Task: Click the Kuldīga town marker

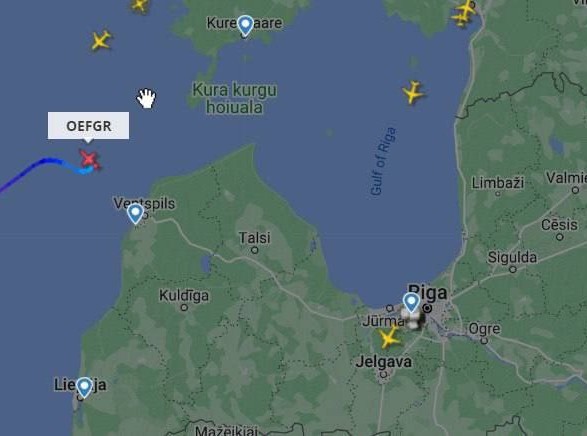Action: click(x=184, y=308)
